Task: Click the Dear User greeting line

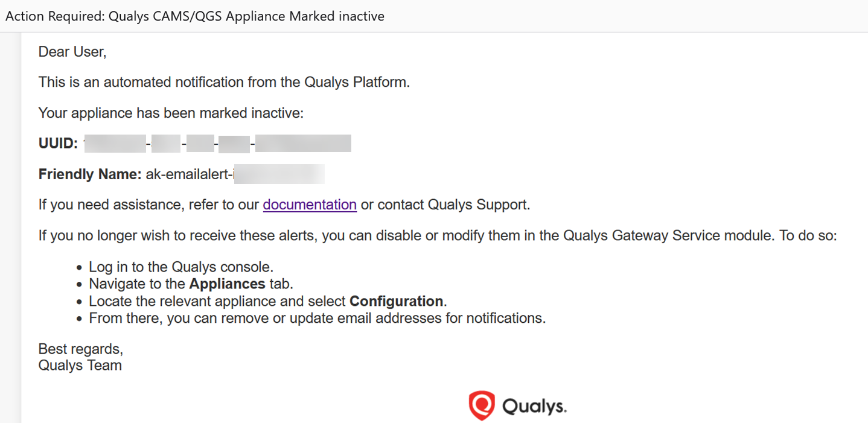Action: 72,52
